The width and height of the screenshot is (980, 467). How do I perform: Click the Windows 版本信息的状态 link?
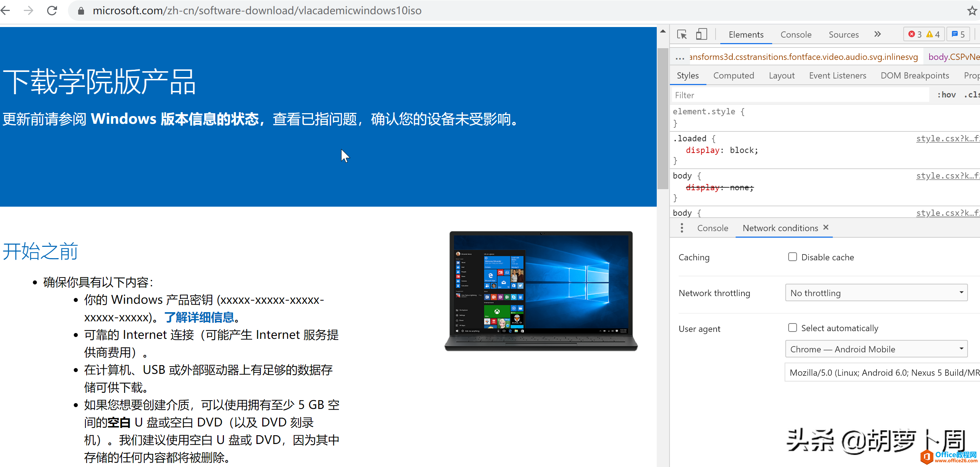pos(175,119)
